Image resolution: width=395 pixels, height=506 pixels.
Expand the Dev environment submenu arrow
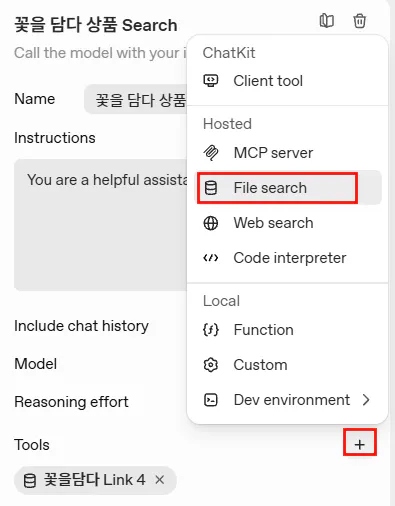[366, 400]
